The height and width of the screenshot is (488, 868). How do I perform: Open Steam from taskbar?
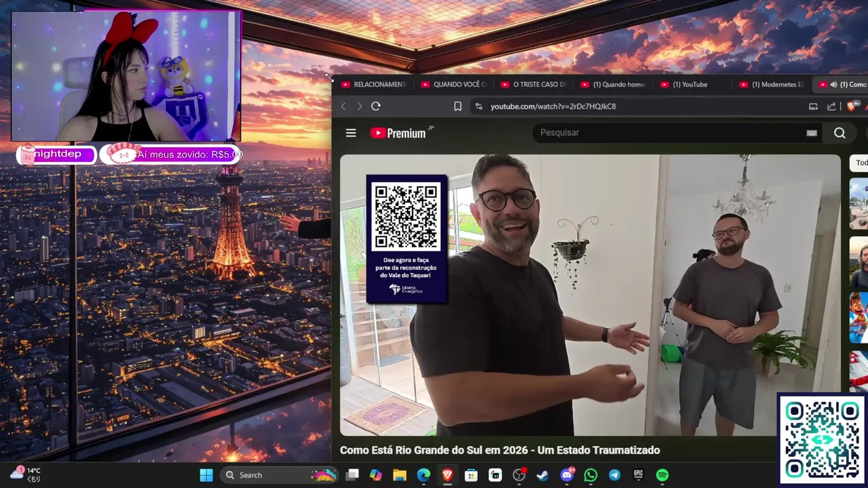coord(542,475)
